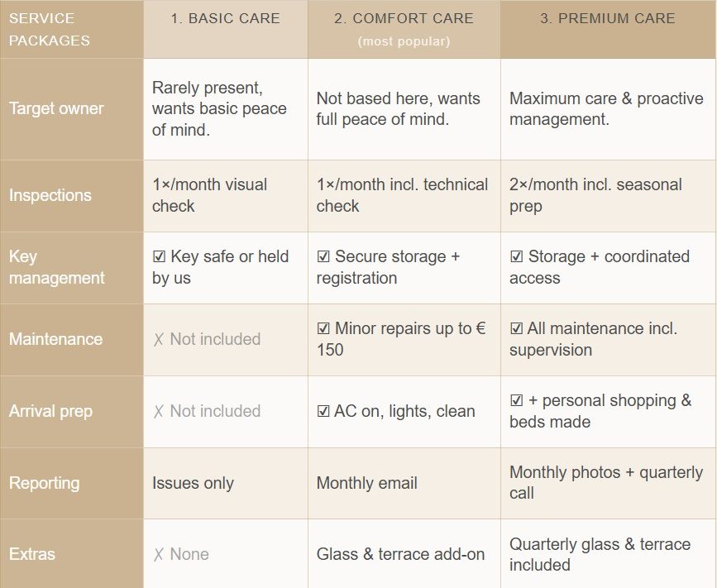
Task: Select the 3. PREMIUM CARE column header
Action: point(608,29)
